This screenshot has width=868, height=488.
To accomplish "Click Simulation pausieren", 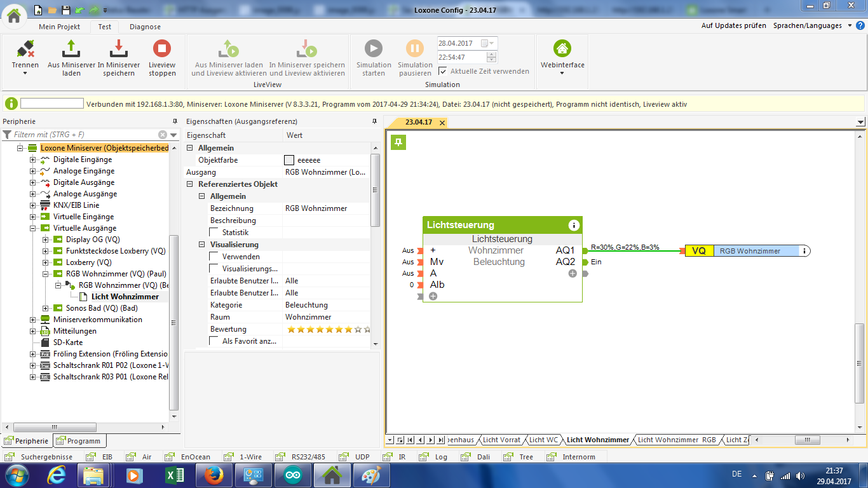I will (x=415, y=58).
